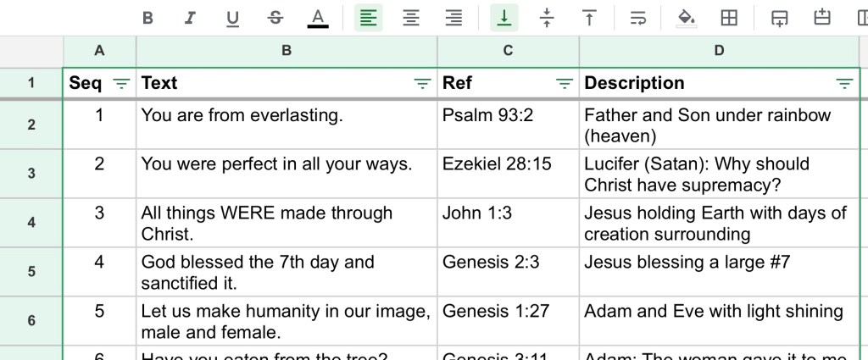The image size is (868, 360).
Task: Select column B header
Action: (x=287, y=51)
